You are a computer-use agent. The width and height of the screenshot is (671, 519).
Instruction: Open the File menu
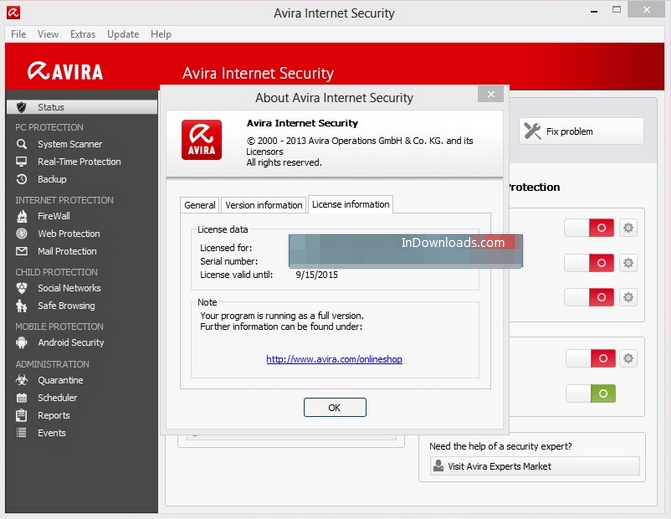point(18,34)
